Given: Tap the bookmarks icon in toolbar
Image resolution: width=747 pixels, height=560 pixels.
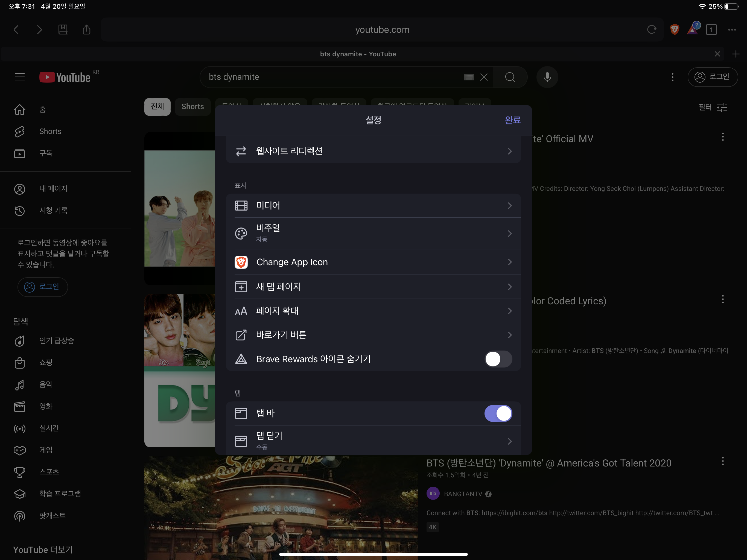Looking at the screenshot, I should point(63,30).
